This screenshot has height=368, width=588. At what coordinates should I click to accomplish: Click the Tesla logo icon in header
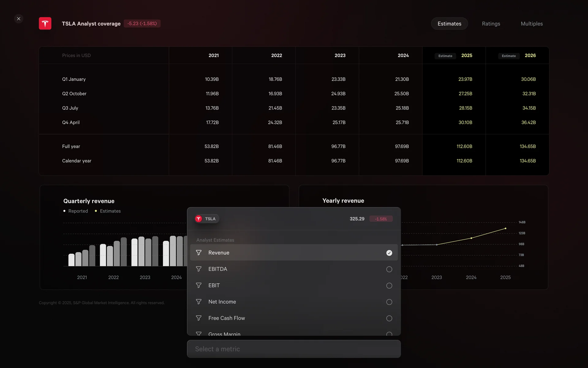click(45, 24)
